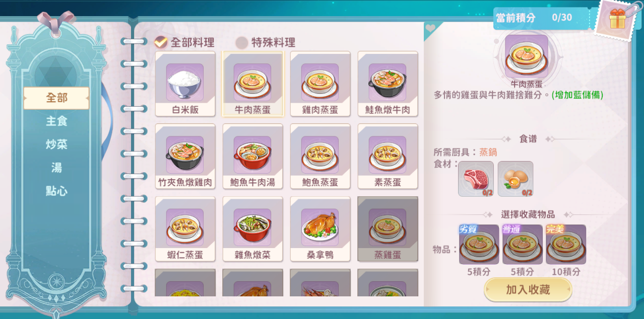Switch to the 湯 category tab
Screen dimensions: 644x319
pyautogui.click(x=56, y=168)
